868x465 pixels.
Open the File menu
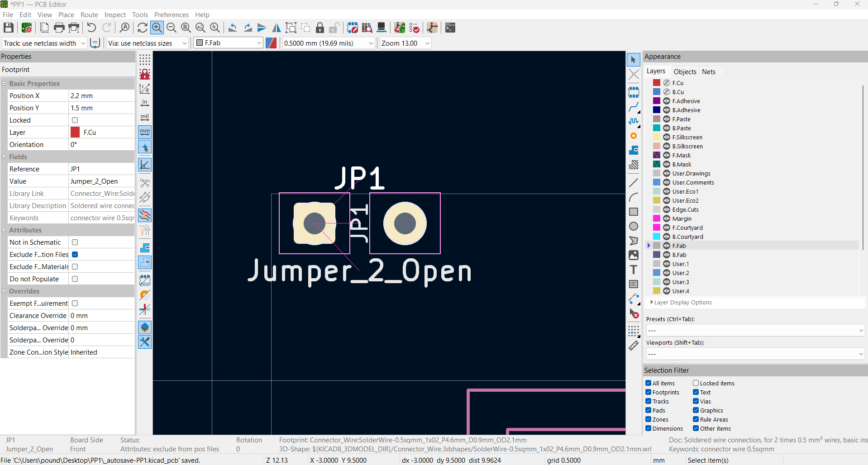(x=8, y=14)
